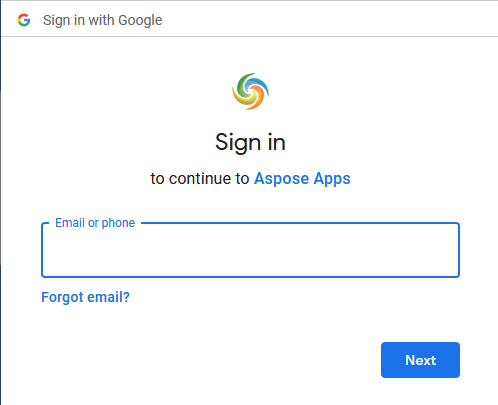Screen dimensions: 498x405
Task: Click the multicolored G icon in header
Action: 24,20
